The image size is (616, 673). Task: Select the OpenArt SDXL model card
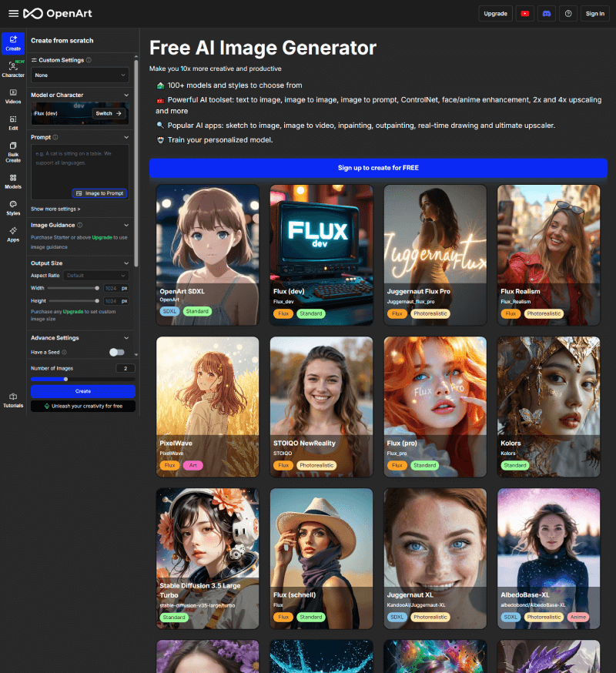coord(208,255)
